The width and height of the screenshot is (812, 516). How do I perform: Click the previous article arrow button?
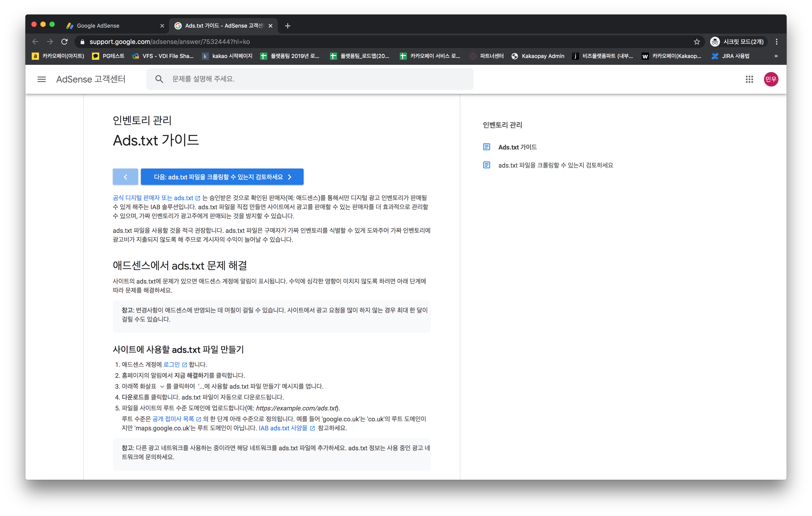coord(125,177)
